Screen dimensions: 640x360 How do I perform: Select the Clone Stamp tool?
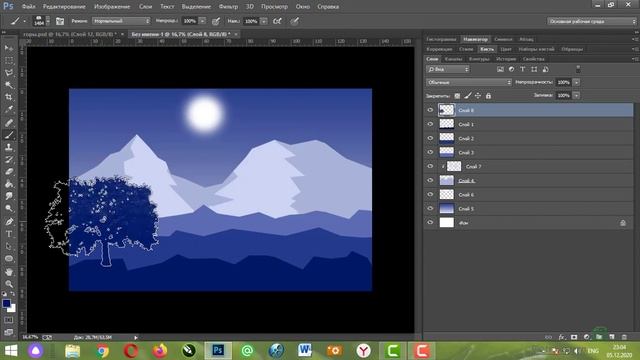pyautogui.click(x=9, y=147)
